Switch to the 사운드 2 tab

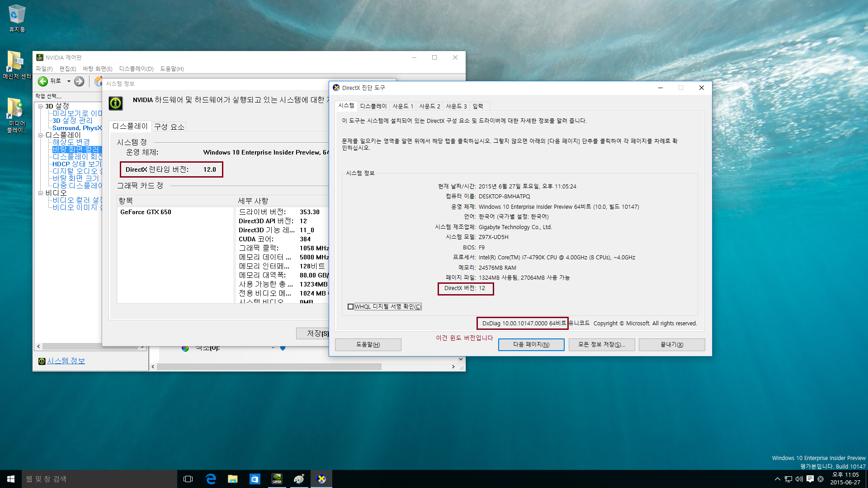point(429,106)
